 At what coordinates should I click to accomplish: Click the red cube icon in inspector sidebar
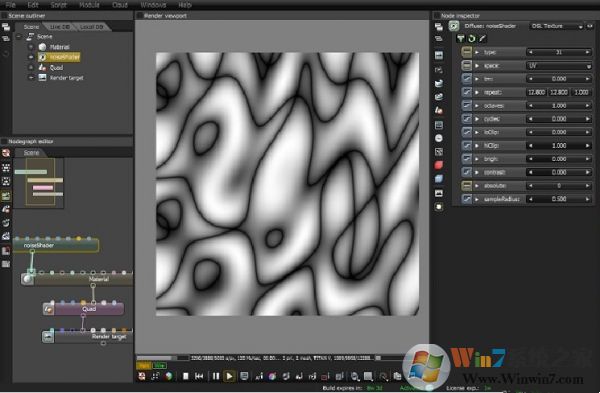click(439, 165)
